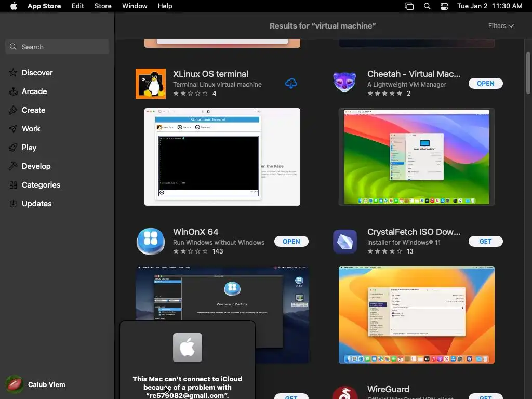
Task: Click the Discover star icon
Action: point(13,73)
